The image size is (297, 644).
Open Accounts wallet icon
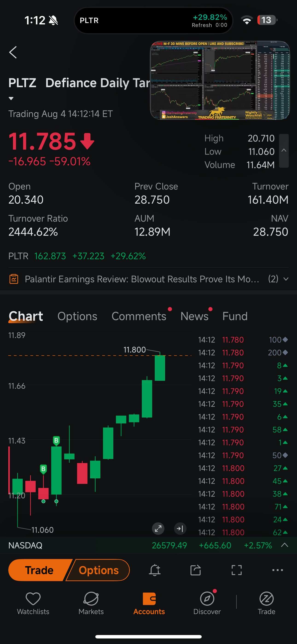pos(149,603)
